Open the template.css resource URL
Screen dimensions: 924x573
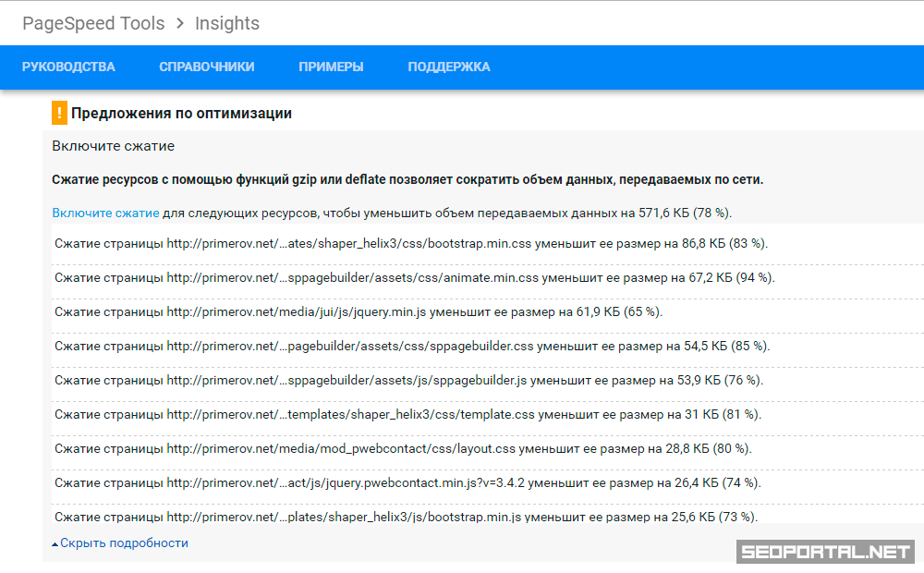point(350,414)
